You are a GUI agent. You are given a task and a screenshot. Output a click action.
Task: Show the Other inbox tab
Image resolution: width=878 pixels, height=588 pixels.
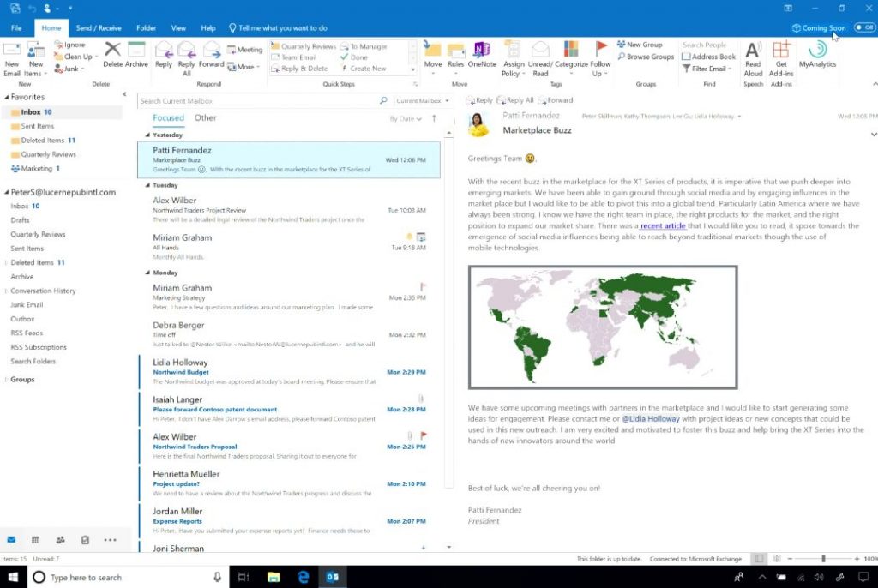tap(206, 117)
